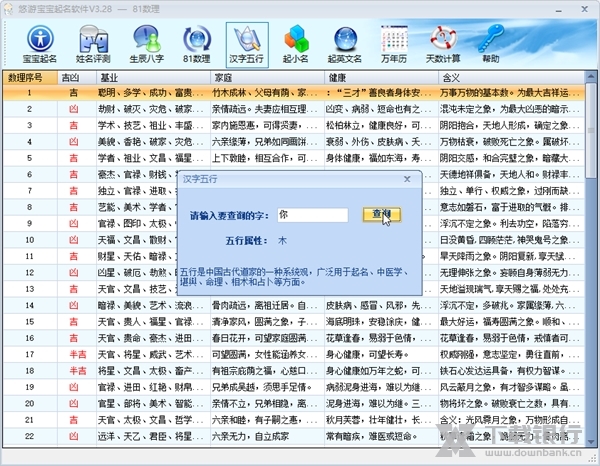
Task: Click 铁石心发达运具备 meaning cell
Action: 510,371
